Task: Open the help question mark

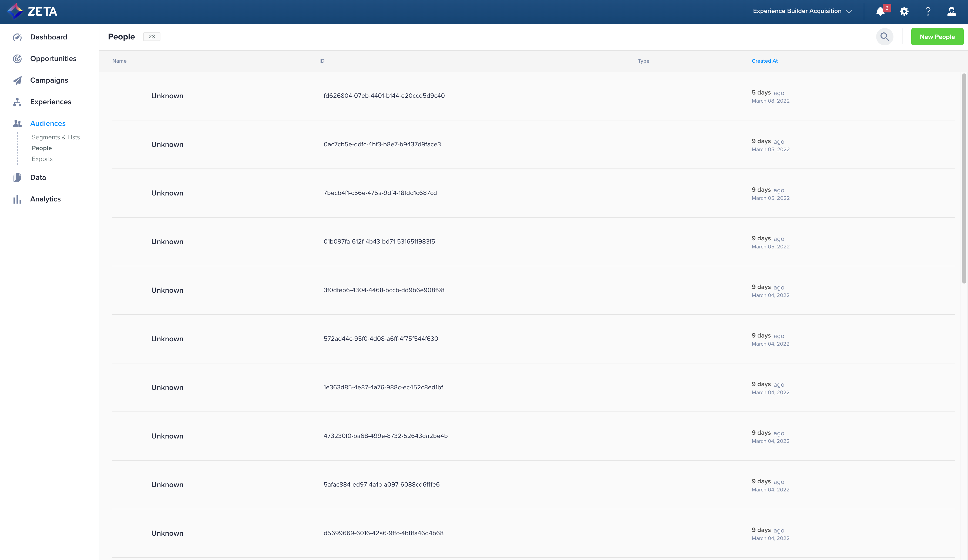Action: (928, 12)
